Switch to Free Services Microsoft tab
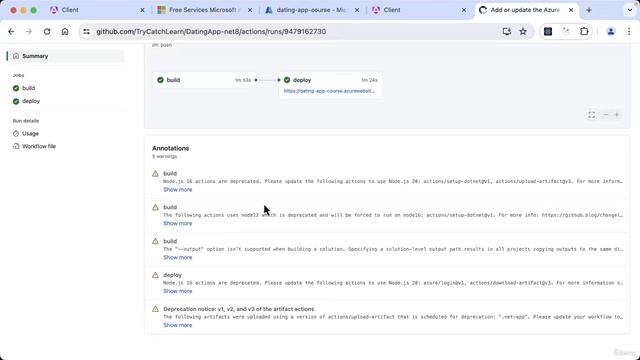This screenshot has width=640, height=360. (x=205, y=10)
